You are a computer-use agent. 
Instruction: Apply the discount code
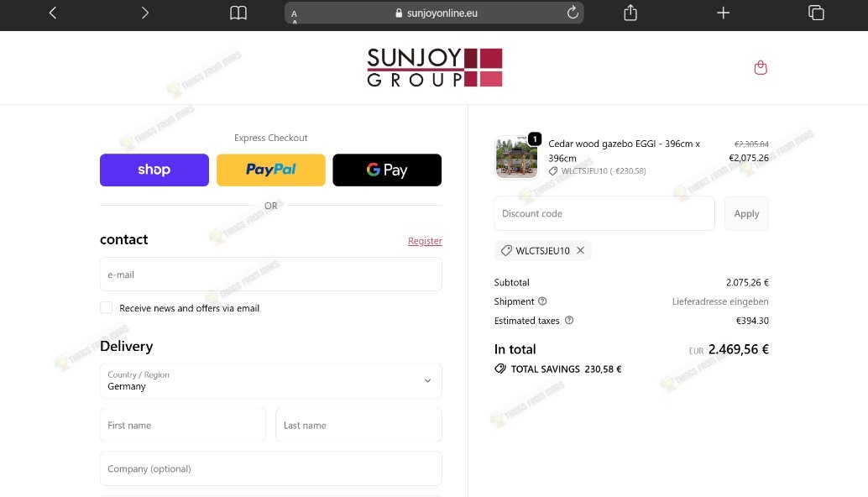746,213
